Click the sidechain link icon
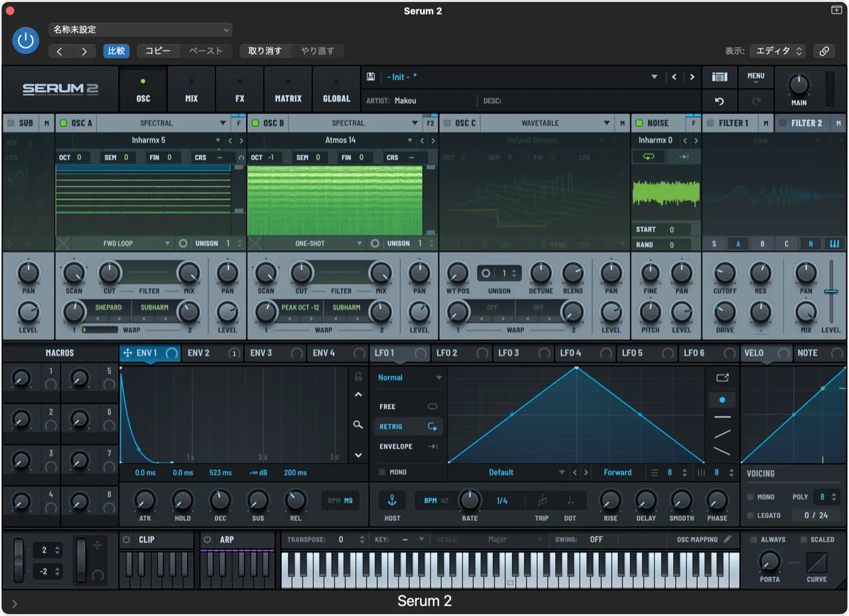This screenshot has height=616, width=849. 824,51
